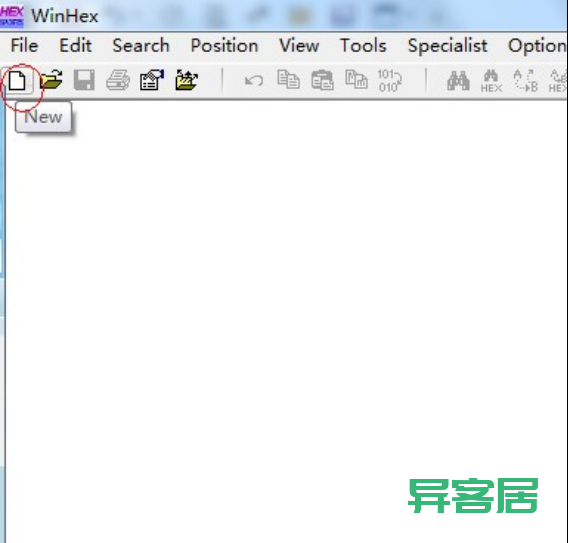The width and height of the screenshot is (568, 543).
Task: Click the Write Clipboard icon
Action: click(x=356, y=80)
